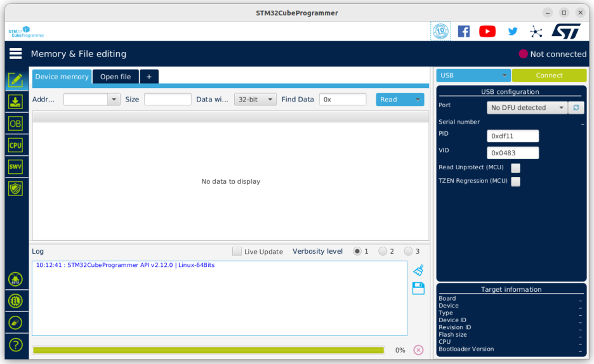Viewport: 594px width, 364px height.
Task: Open the Data width 32-bit dropdown
Action: tap(255, 100)
